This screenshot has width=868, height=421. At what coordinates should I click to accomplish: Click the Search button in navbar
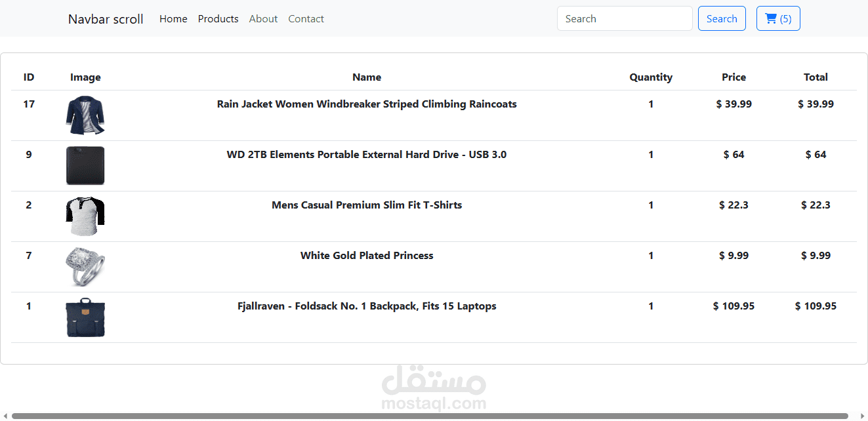722,18
